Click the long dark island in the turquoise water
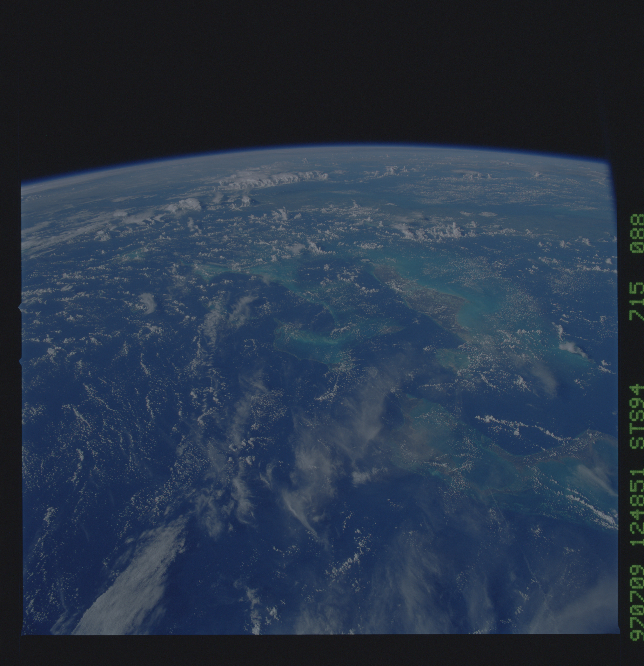644x666 pixels. (425, 296)
